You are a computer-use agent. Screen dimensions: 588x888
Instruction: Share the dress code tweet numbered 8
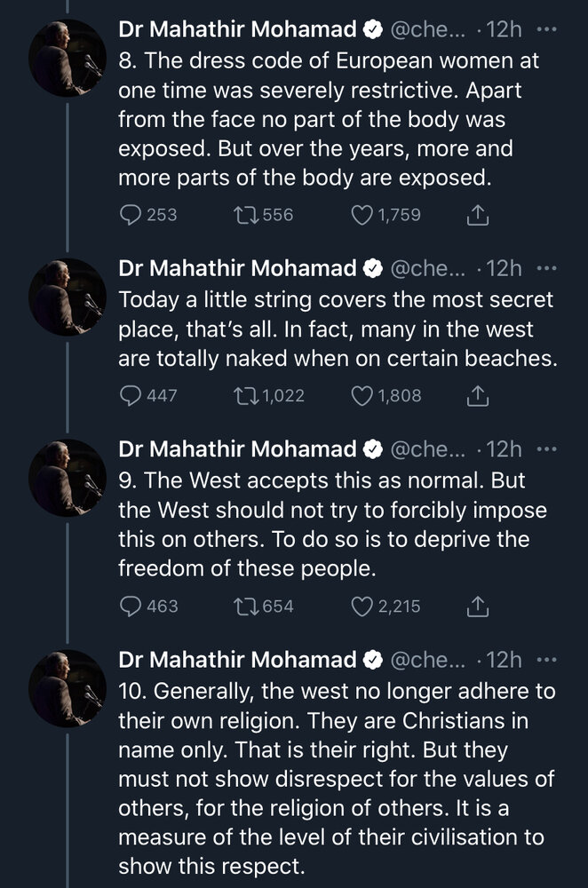(x=478, y=215)
